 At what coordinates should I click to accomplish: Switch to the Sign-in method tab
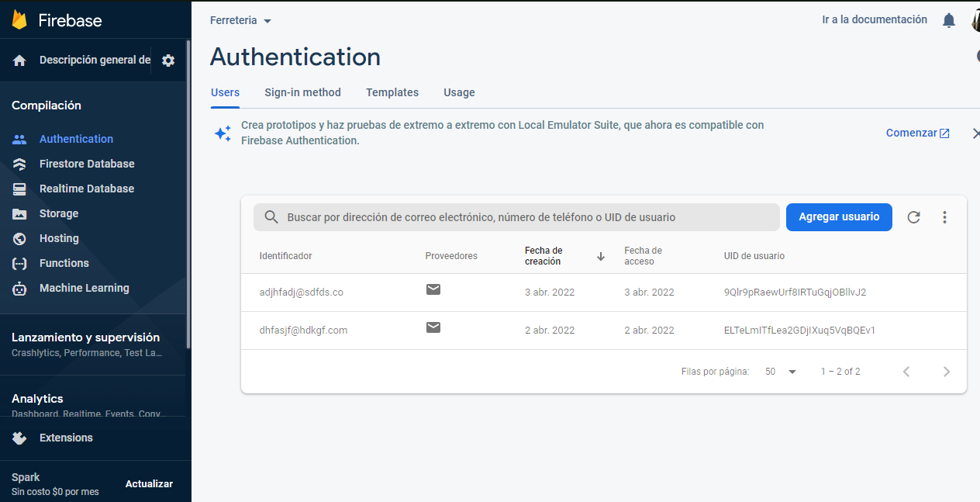(302, 92)
